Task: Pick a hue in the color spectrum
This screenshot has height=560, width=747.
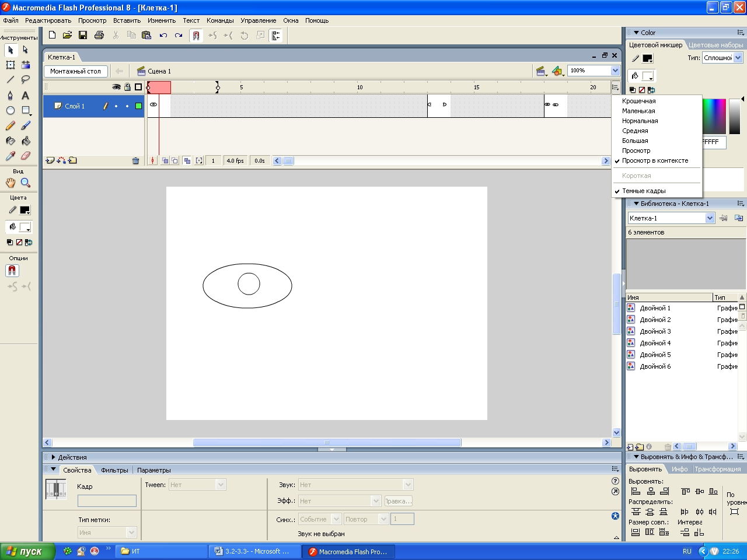Action: (x=714, y=117)
